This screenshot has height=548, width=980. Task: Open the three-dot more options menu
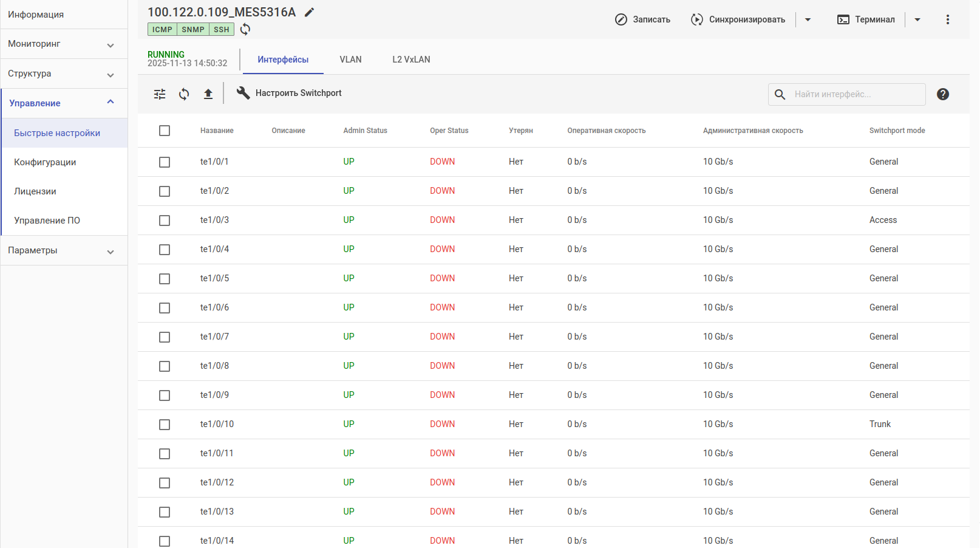[x=947, y=19]
